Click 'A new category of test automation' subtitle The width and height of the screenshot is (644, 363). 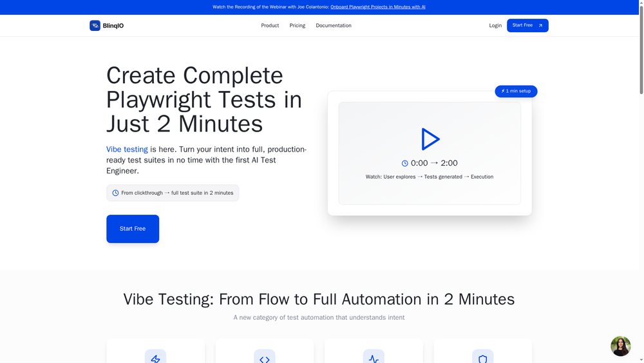(x=319, y=317)
